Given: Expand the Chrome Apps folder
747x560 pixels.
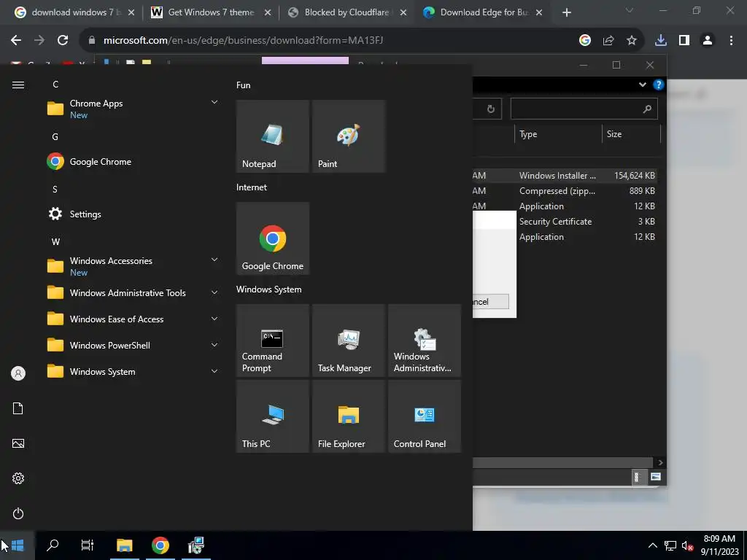Looking at the screenshot, I should 214,102.
